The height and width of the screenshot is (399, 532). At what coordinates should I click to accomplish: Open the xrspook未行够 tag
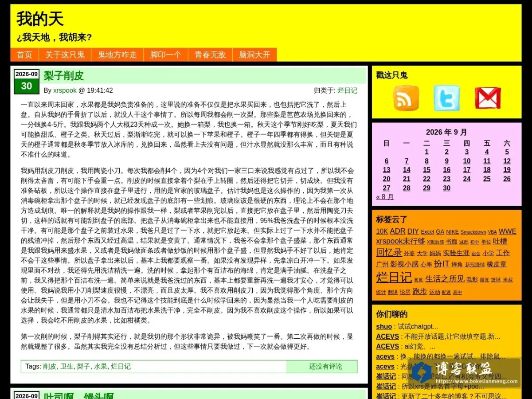click(400, 241)
